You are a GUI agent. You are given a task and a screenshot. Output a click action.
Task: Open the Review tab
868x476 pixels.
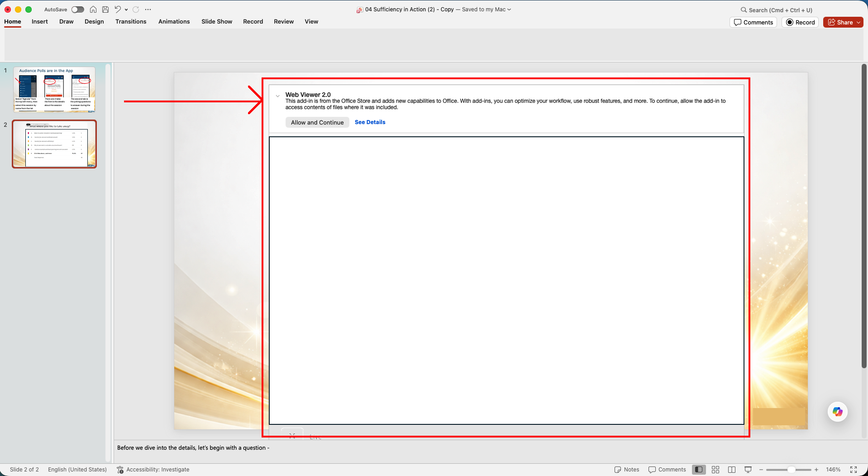(284, 22)
